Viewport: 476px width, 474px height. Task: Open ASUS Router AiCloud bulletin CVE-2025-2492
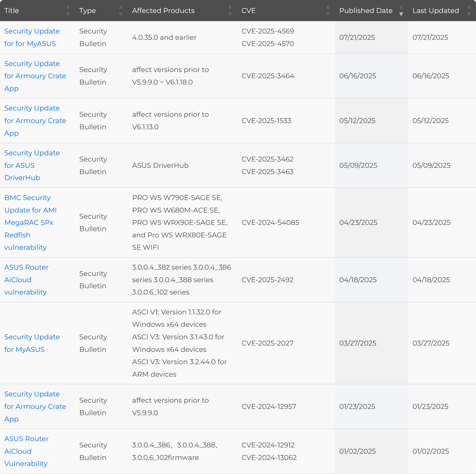click(26, 280)
